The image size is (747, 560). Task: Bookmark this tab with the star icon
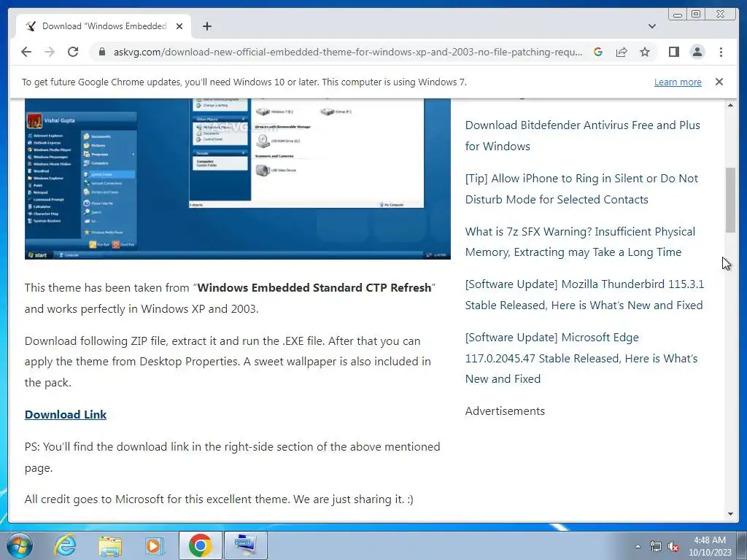645,52
